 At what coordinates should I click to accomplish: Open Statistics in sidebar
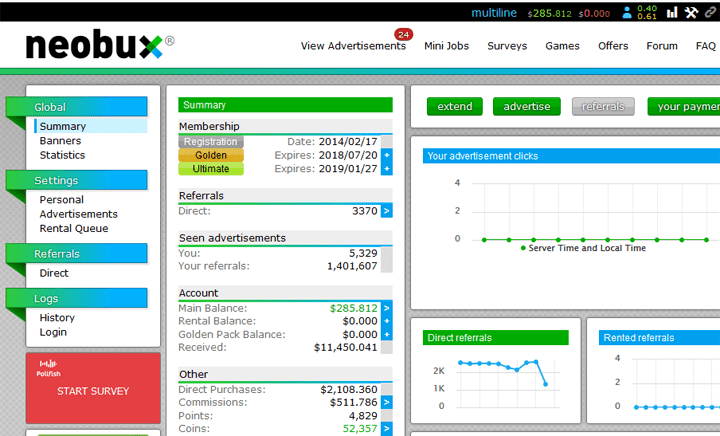coord(62,155)
